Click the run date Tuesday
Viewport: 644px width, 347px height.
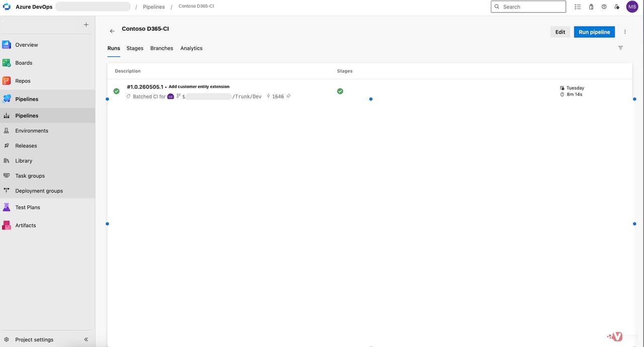click(575, 88)
